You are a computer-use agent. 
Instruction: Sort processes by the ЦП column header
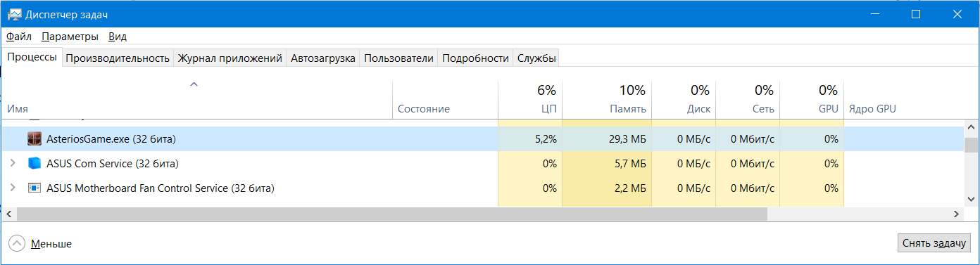tap(529, 100)
